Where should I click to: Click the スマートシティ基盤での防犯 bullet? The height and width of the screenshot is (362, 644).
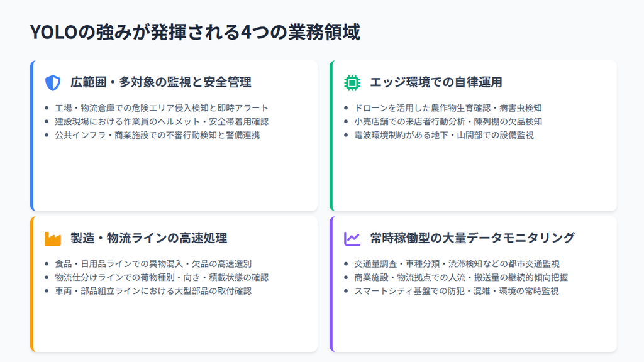451,291
